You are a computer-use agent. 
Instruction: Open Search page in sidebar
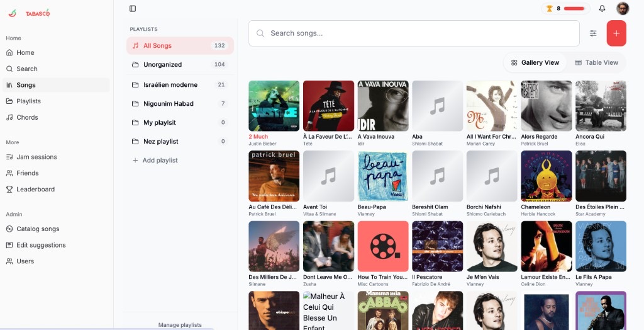(x=56, y=69)
